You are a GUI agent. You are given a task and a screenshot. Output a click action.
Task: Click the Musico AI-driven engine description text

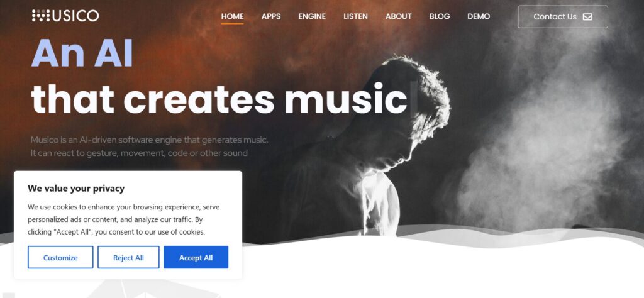[x=150, y=146]
